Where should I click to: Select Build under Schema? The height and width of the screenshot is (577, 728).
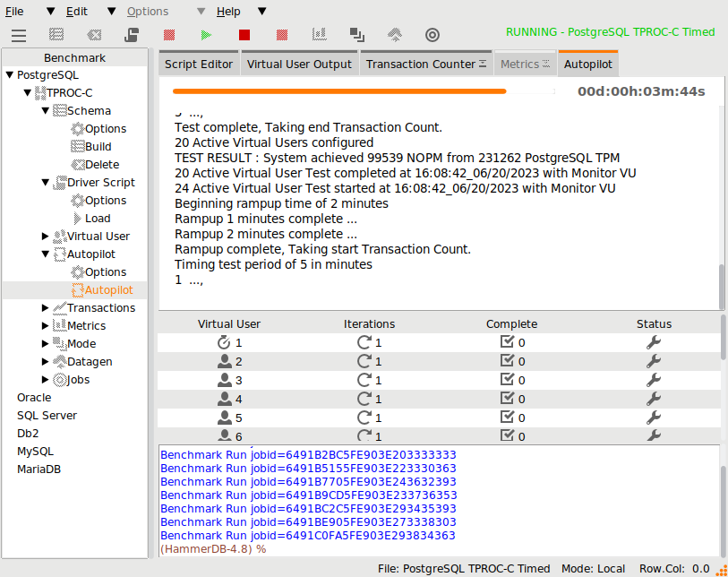point(98,147)
